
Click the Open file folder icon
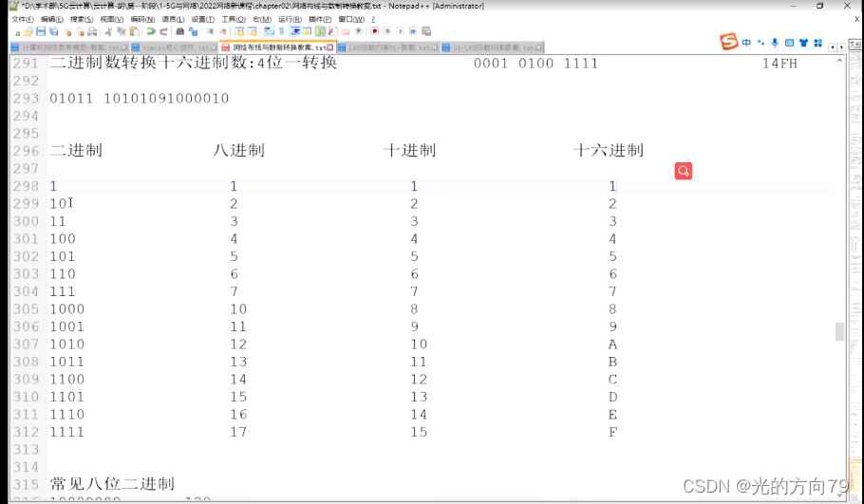[28, 31]
